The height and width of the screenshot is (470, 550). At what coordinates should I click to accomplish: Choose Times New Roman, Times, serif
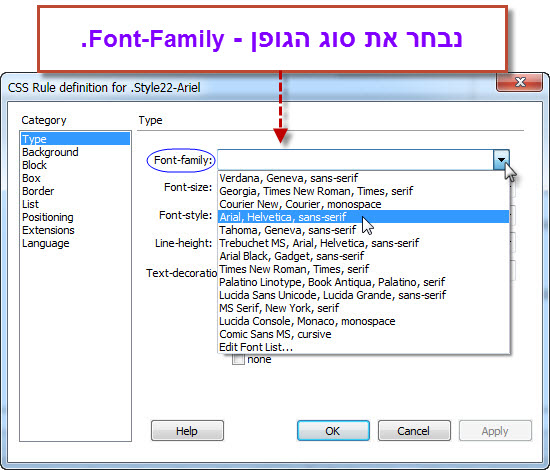363,269
